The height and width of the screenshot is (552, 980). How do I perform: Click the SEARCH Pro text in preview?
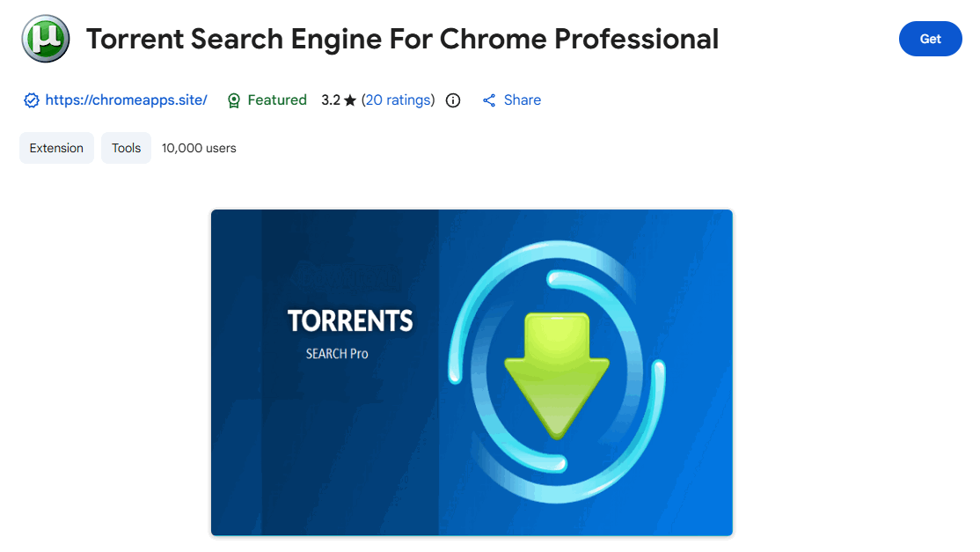[x=337, y=354]
